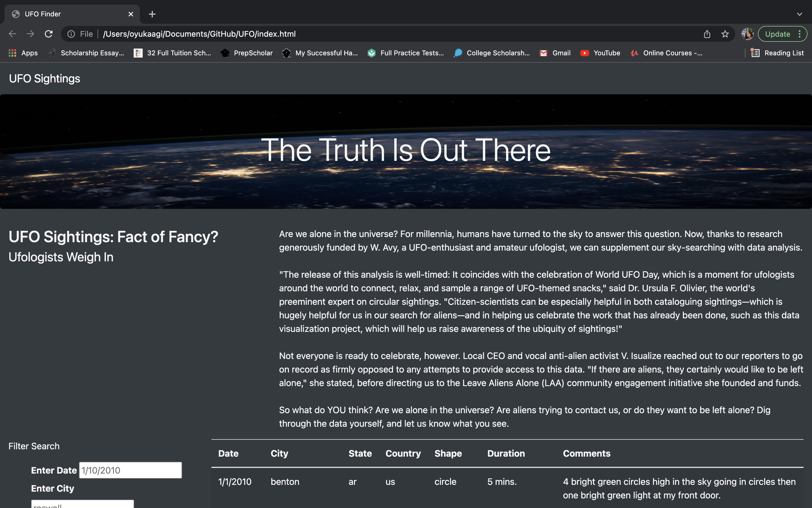Open the Gmail bookmark
This screenshot has width=812, height=508.
(555, 53)
